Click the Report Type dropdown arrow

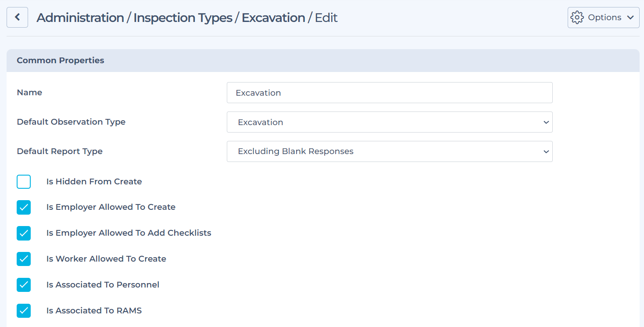[546, 152]
